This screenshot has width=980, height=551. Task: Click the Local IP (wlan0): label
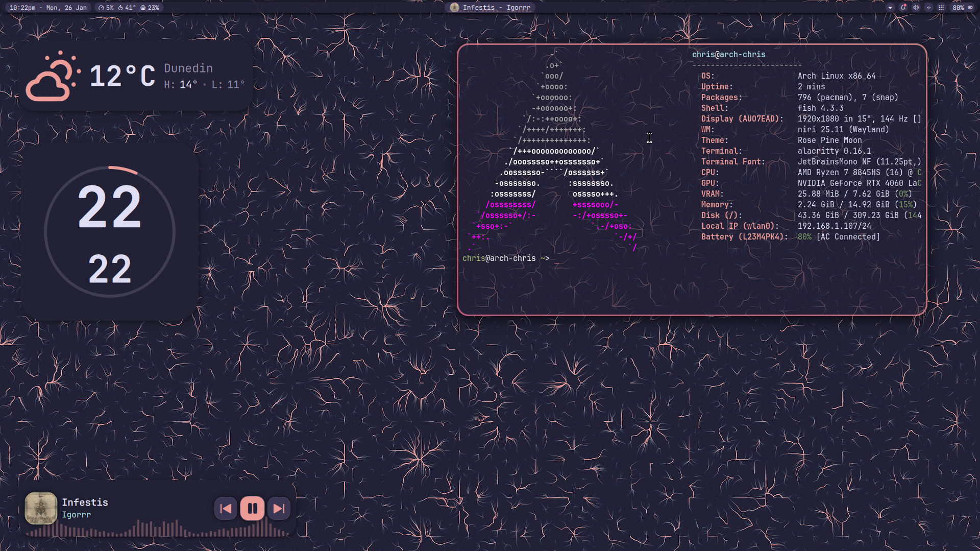click(740, 226)
